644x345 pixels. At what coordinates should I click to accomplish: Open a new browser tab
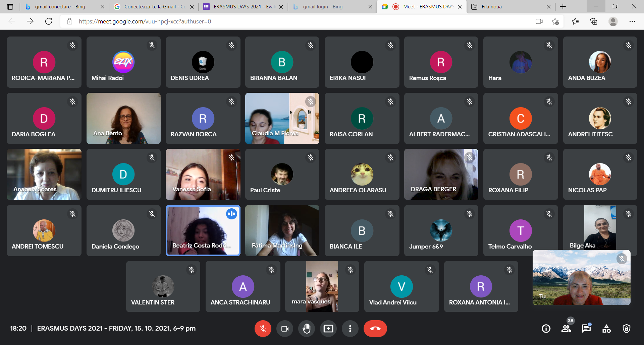point(563,7)
